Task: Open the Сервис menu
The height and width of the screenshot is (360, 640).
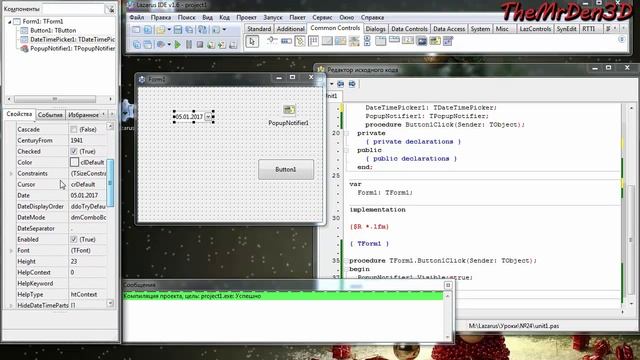Action: coord(322,18)
